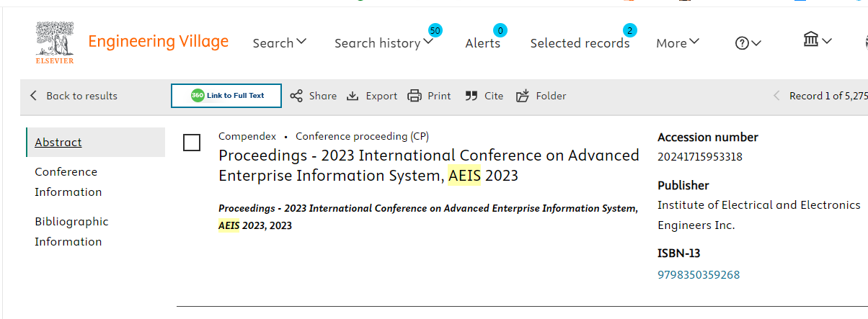
Task: Open Selected records in the top navigation
Action: pos(580,43)
